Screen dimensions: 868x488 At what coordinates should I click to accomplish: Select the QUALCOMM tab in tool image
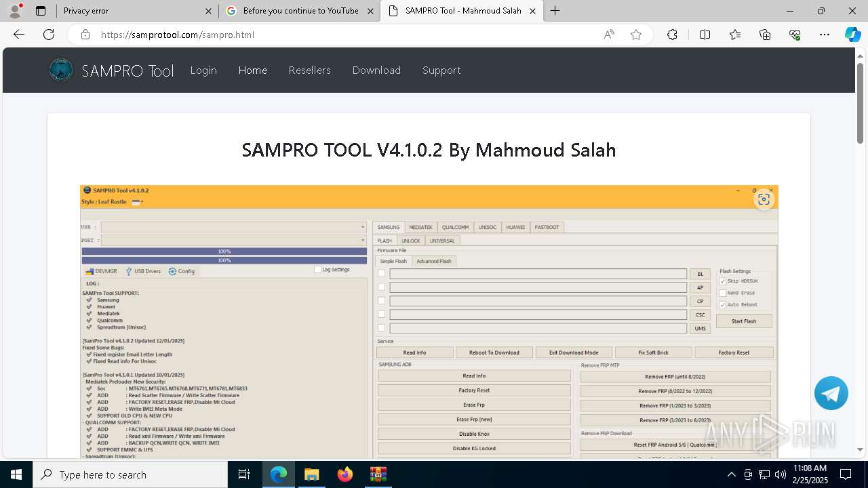(455, 227)
